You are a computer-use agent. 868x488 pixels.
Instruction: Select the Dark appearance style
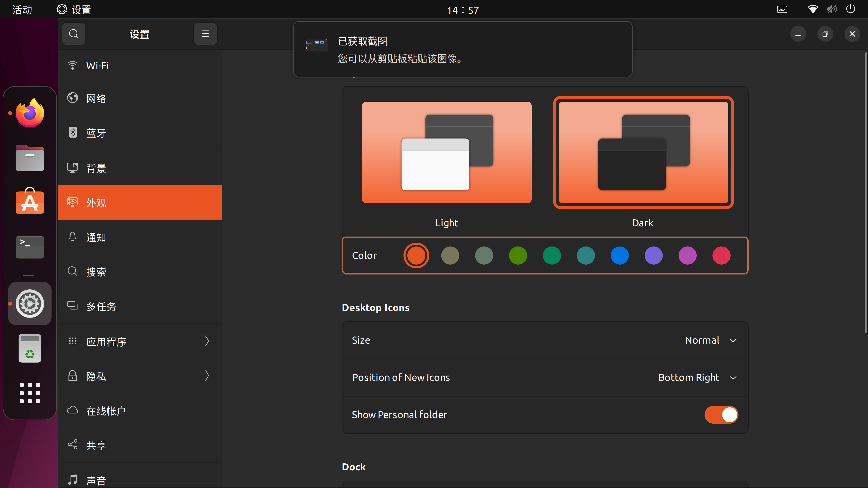click(x=643, y=152)
